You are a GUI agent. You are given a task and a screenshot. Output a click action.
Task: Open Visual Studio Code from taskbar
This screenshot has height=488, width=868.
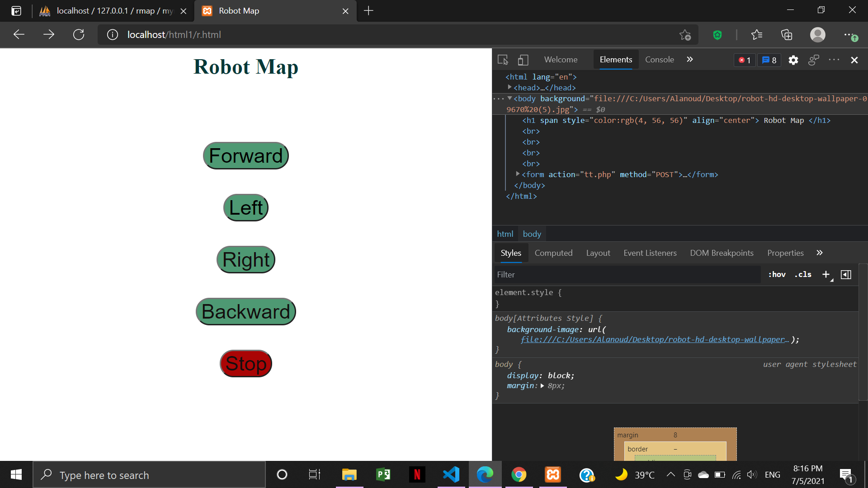click(451, 474)
